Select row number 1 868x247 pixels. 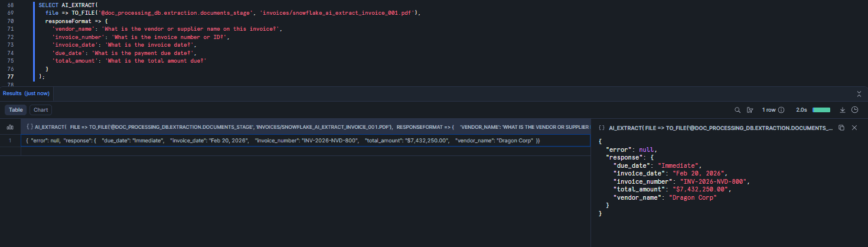click(10, 141)
